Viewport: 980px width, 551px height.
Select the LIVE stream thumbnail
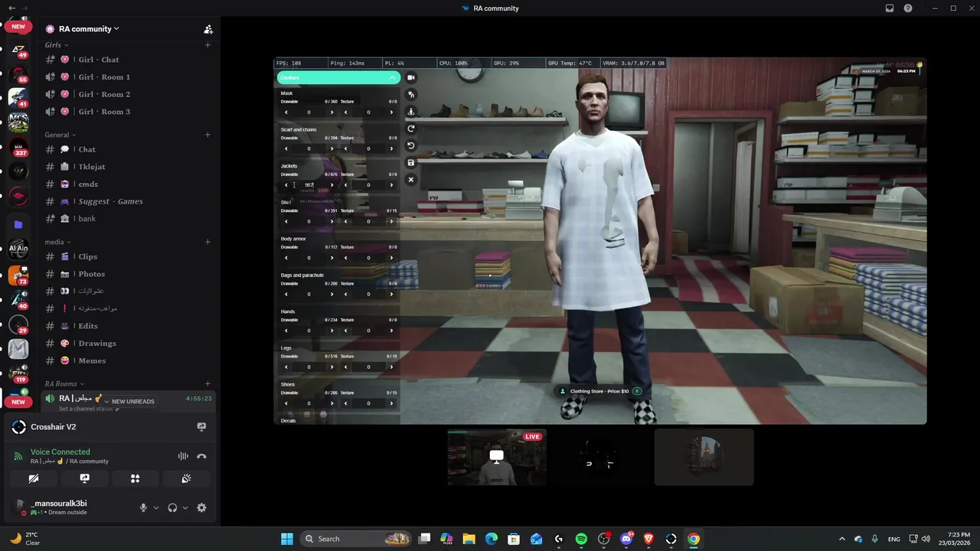[497, 457]
